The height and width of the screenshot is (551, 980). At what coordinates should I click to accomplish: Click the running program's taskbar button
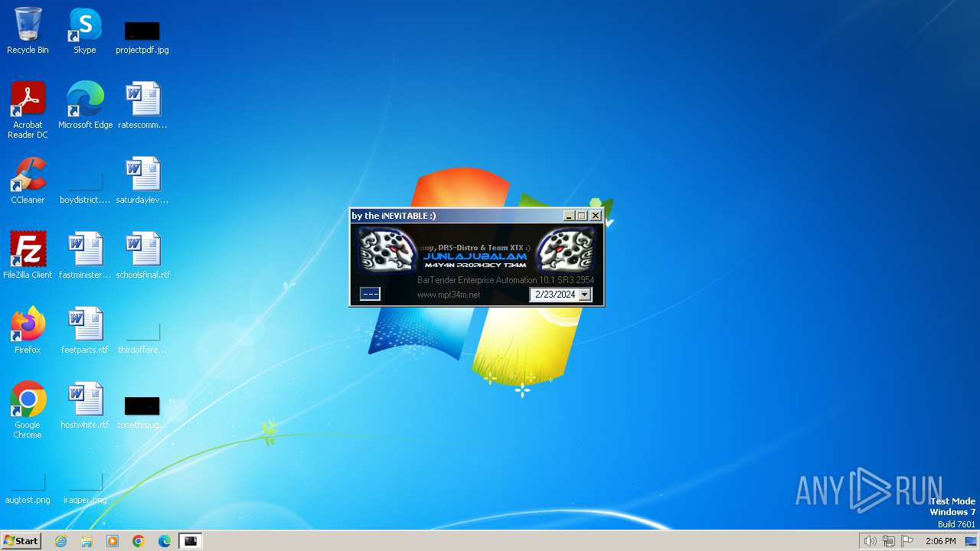click(191, 541)
